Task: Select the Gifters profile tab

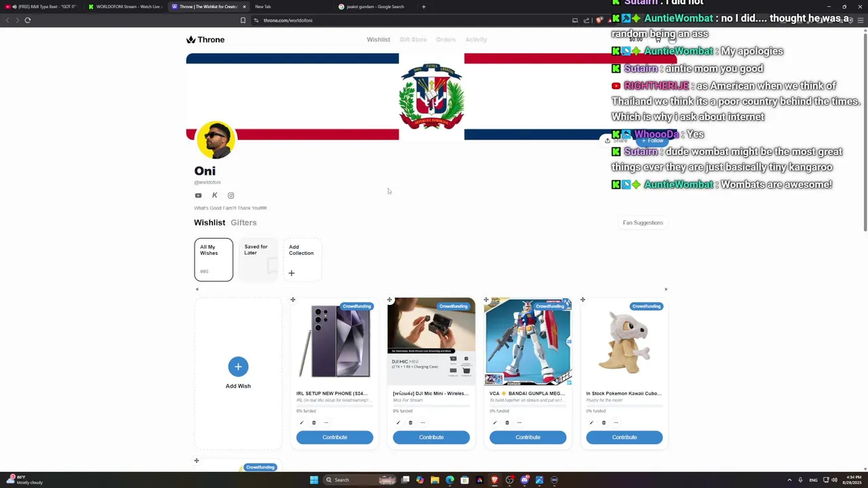Action: point(243,222)
